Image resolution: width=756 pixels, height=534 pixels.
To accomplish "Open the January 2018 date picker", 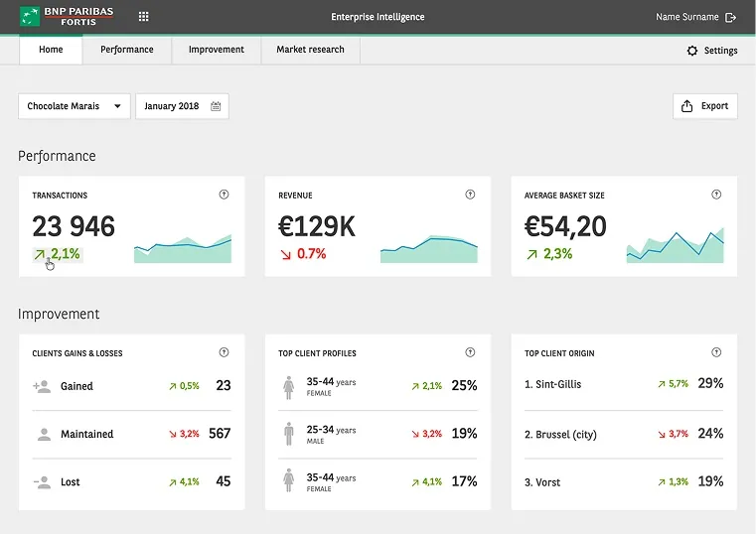I will pyautogui.click(x=182, y=106).
